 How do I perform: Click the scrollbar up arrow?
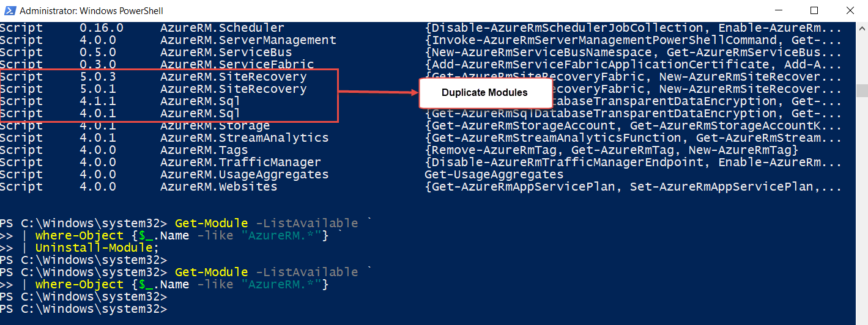tap(861, 27)
